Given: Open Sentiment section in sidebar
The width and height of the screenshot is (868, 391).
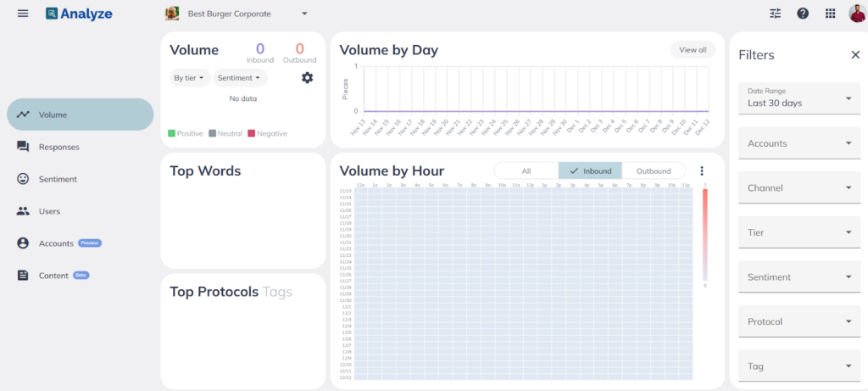Looking at the screenshot, I should (81, 179).
